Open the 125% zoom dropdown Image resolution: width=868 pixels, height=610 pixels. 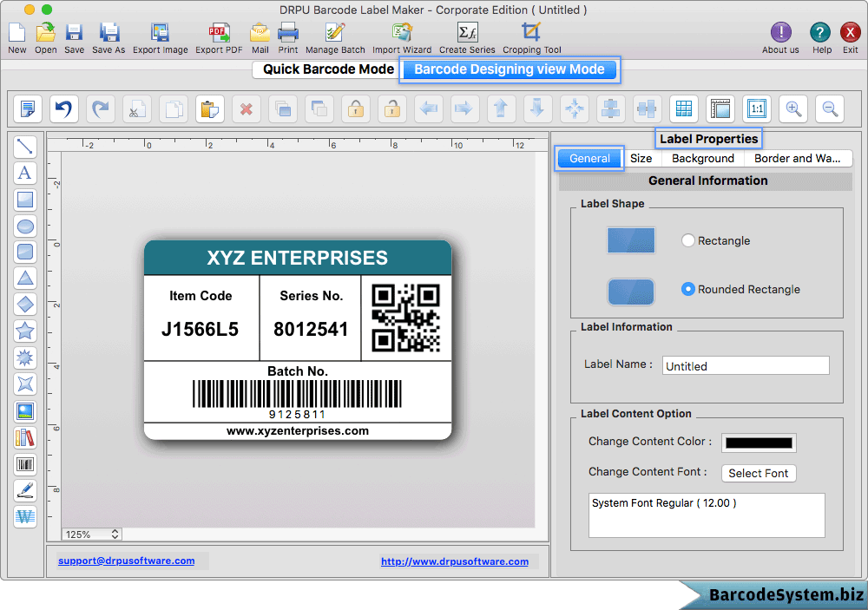(x=92, y=535)
